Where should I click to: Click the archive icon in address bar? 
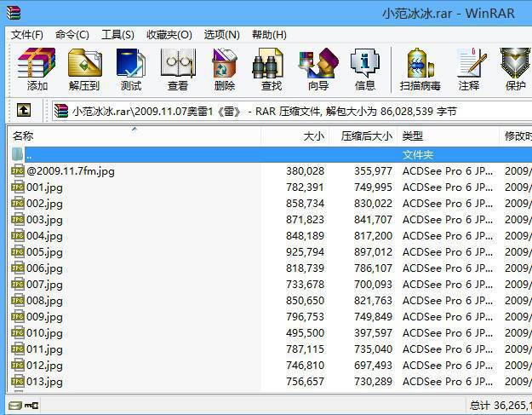61,111
